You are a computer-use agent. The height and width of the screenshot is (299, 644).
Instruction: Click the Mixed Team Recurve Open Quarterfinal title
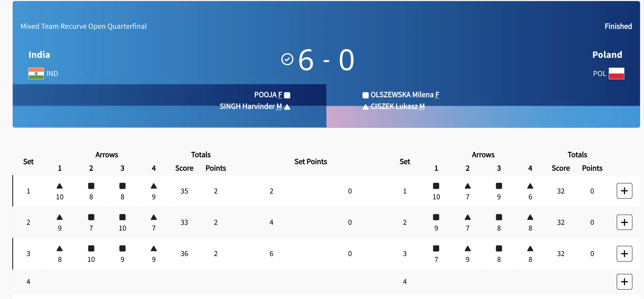coord(84,26)
